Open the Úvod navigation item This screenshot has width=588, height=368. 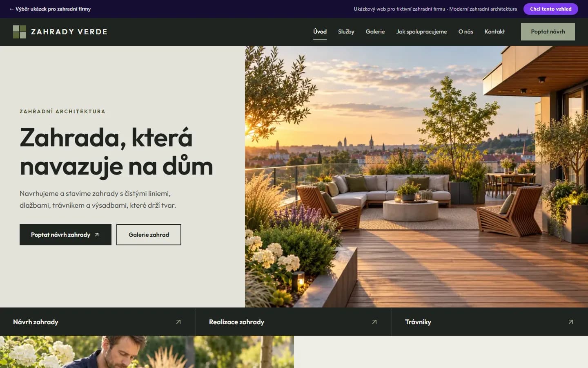tap(320, 31)
